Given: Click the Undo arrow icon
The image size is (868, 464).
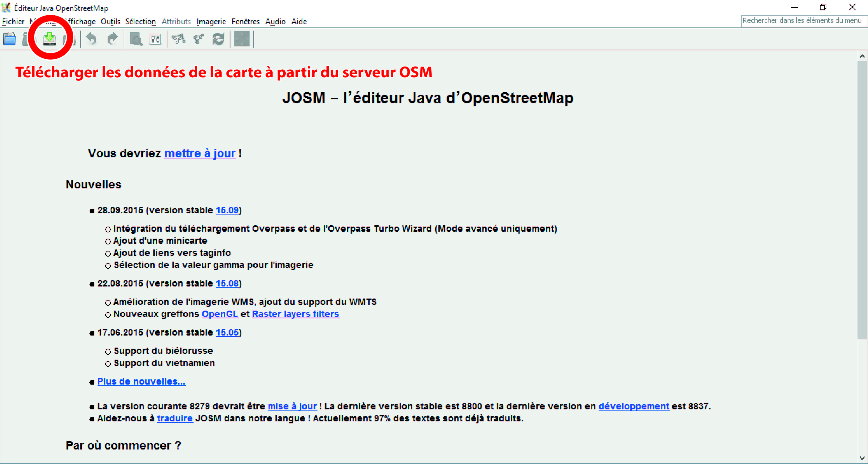Looking at the screenshot, I should point(91,39).
